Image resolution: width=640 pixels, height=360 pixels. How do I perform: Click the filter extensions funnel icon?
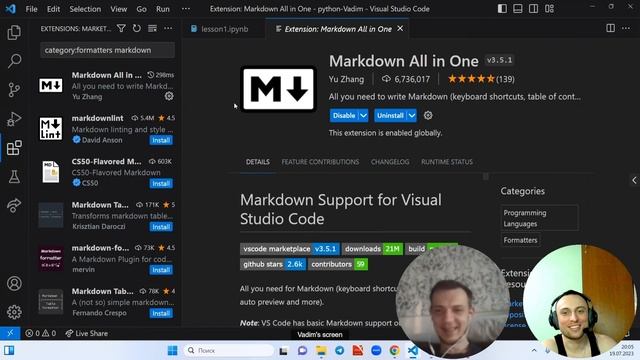pos(121,28)
